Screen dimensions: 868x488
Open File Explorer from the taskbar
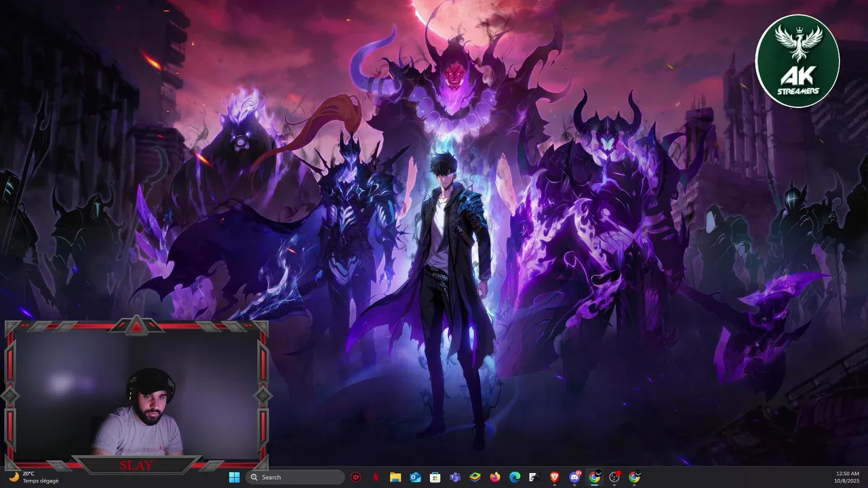click(x=395, y=477)
